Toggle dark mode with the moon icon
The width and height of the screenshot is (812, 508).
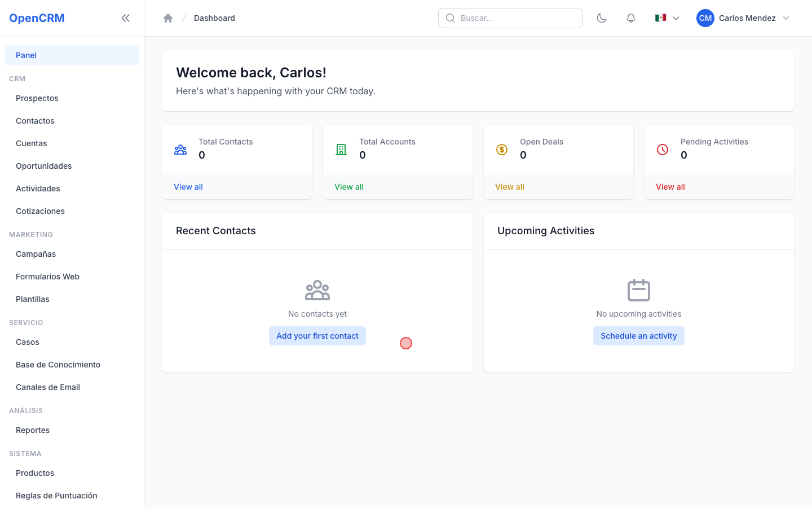pos(602,18)
